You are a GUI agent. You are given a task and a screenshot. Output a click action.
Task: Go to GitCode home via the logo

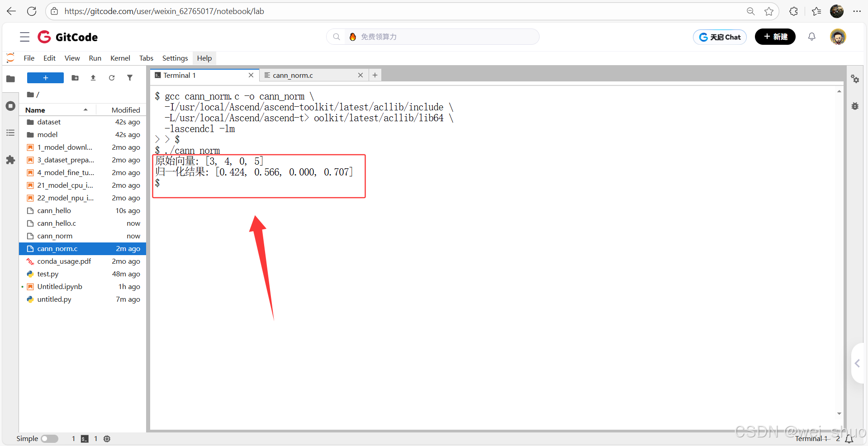point(68,37)
